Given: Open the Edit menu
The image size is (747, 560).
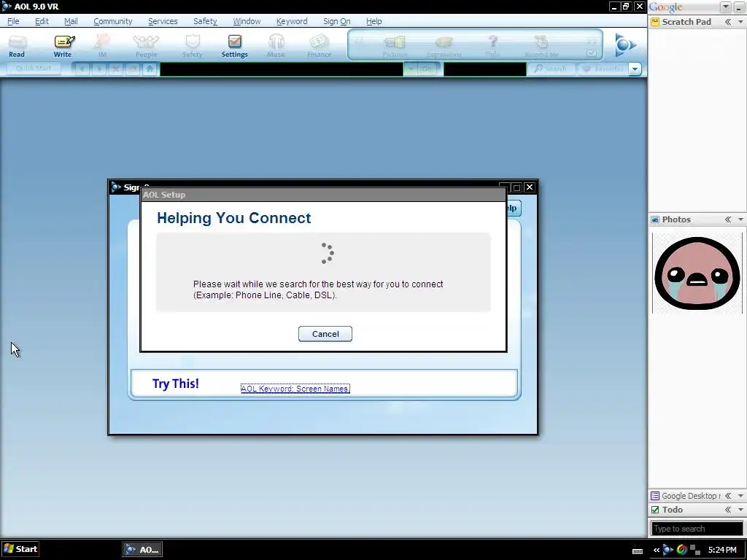Looking at the screenshot, I should tap(42, 21).
